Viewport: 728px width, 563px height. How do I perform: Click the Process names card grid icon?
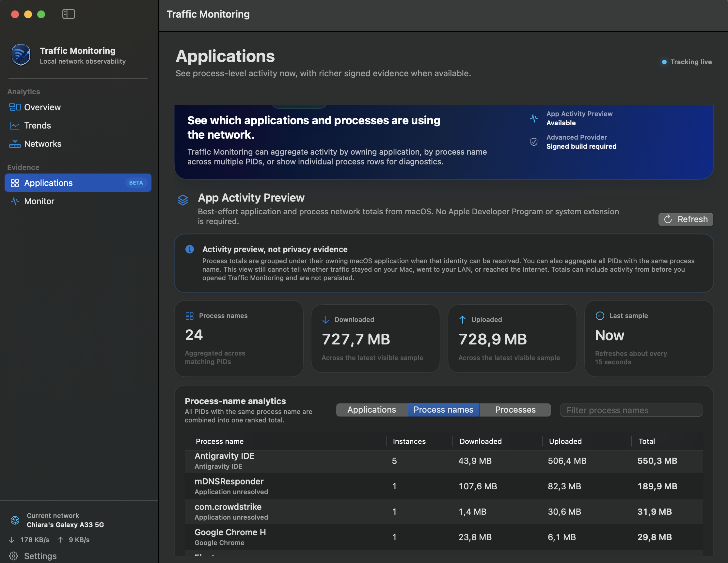(x=190, y=316)
